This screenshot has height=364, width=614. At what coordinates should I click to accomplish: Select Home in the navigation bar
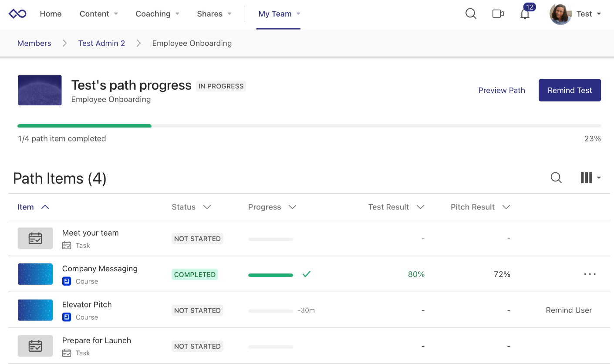click(x=51, y=13)
